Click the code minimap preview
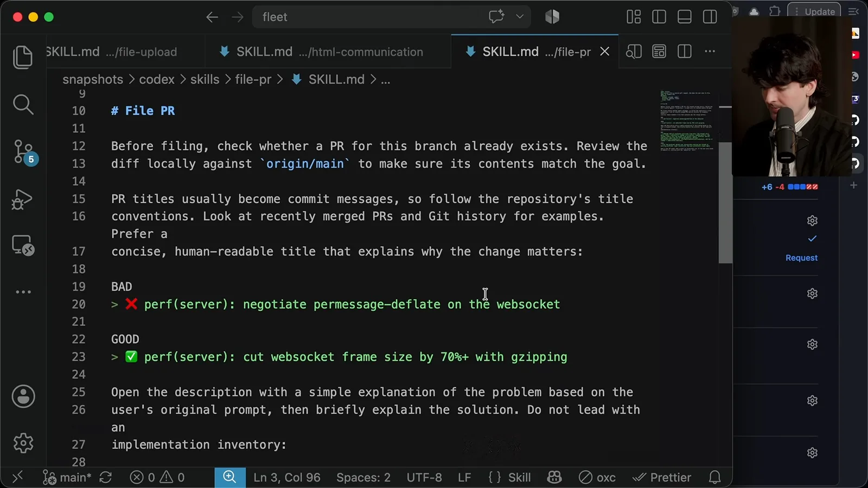868x488 pixels. (687, 120)
